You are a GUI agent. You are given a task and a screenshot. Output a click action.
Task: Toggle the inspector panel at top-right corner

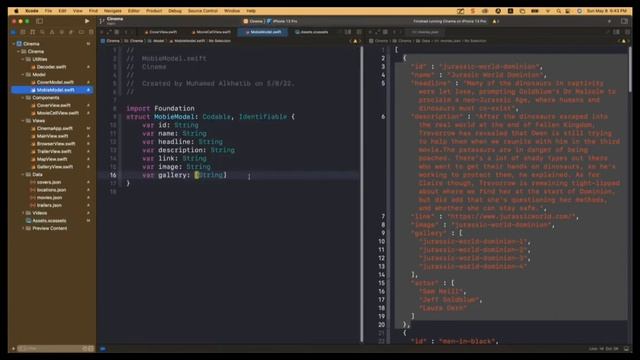(x=624, y=21)
